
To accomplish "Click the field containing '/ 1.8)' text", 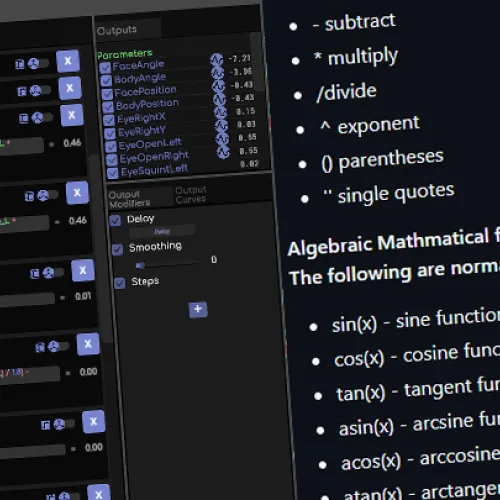I will (x=29, y=374).
